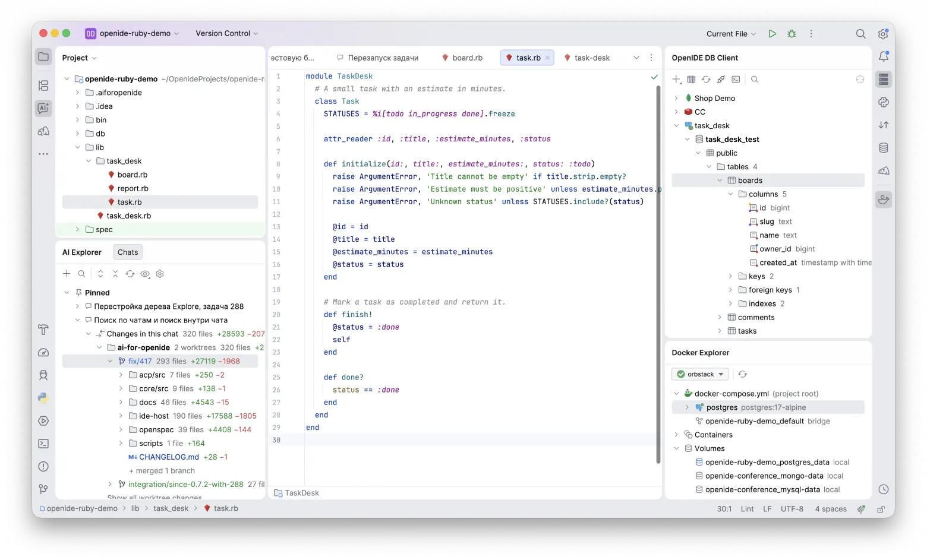Open the terminal tool window icon
The width and height of the screenshot is (927, 560).
43,444
